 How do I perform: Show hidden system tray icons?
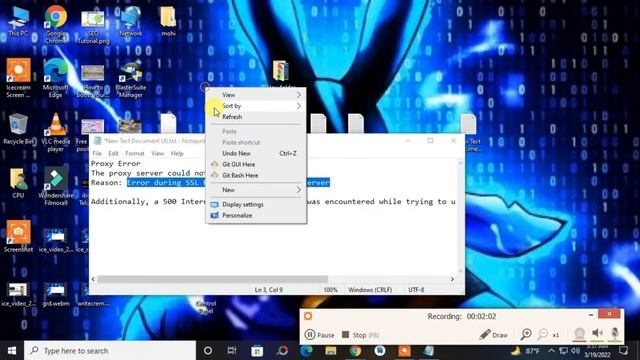click(x=551, y=351)
